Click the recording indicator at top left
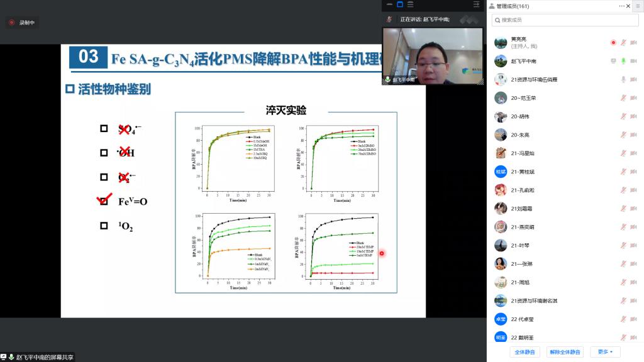The height and width of the screenshot is (362, 644). pos(22,23)
